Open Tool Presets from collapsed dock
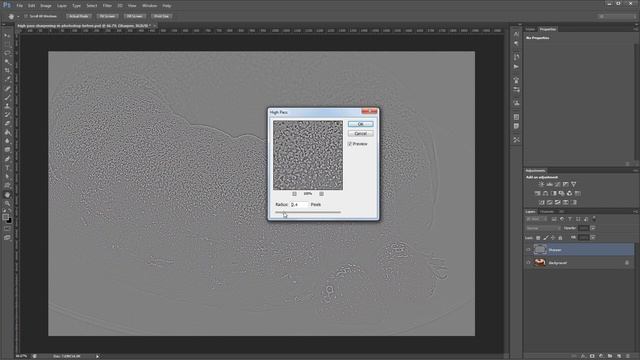 click(516, 140)
